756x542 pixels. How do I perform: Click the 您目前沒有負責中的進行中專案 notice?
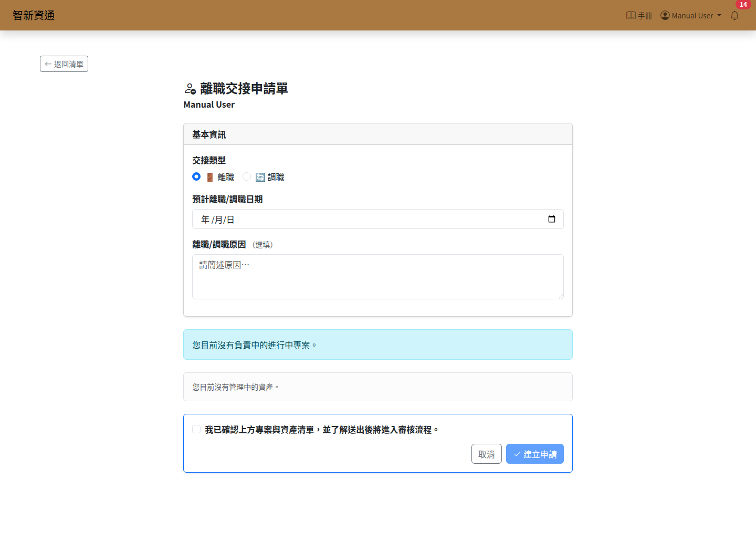click(x=378, y=345)
